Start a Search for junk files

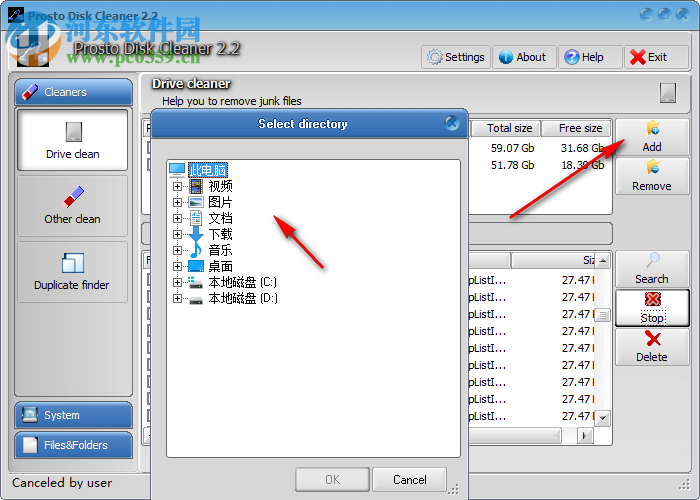tap(652, 269)
